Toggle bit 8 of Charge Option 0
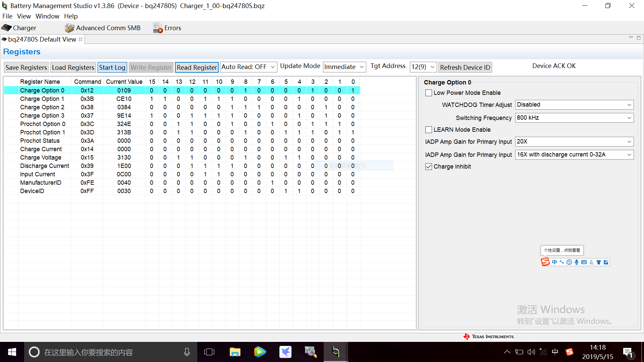The height and width of the screenshot is (362, 644). [x=246, y=90]
